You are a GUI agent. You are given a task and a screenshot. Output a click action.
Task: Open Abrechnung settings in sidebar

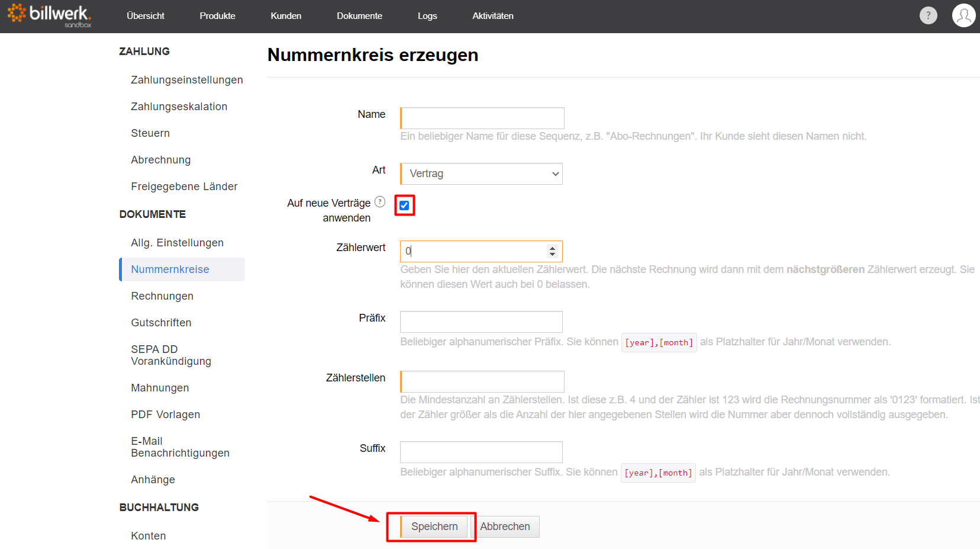pyautogui.click(x=161, y=160)
